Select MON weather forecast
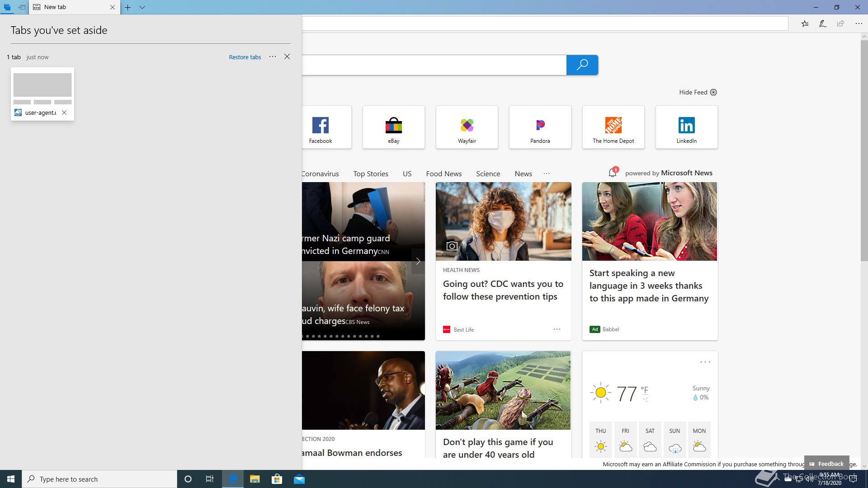Image resolution: width=868 pixels, height=488 pixels. click(699, 439)
